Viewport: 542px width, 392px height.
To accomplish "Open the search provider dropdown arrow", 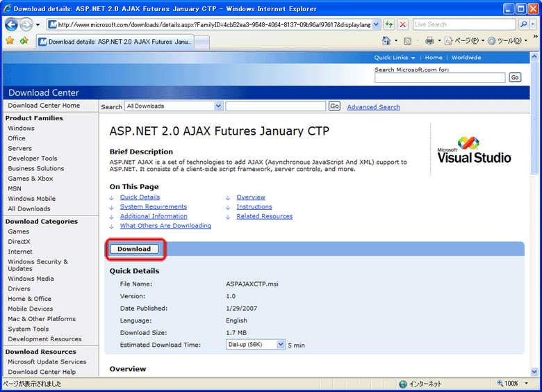I will point(533,24).
